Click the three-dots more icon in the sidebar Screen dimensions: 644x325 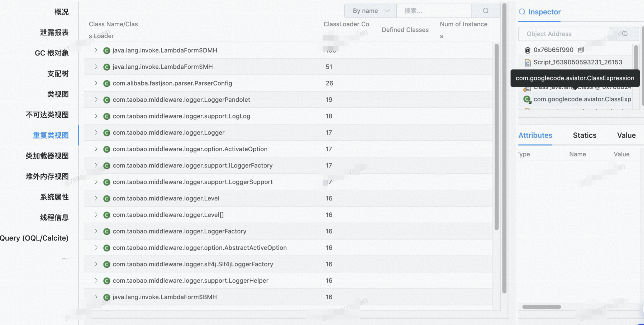pyautogui.click(x=65, y=258)
